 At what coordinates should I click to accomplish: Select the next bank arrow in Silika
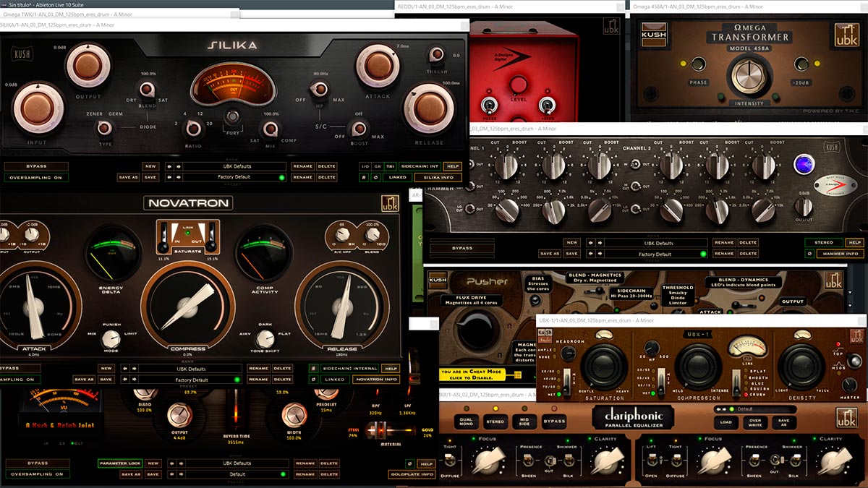click(178, 166)
